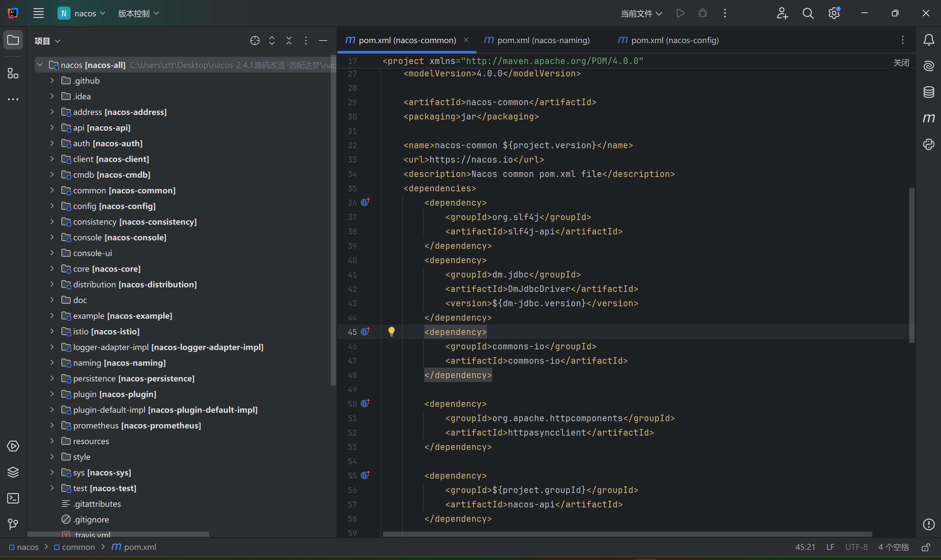Click the gutter marker on line 36
The image size is (941, 560).
(x=365, y=202)
